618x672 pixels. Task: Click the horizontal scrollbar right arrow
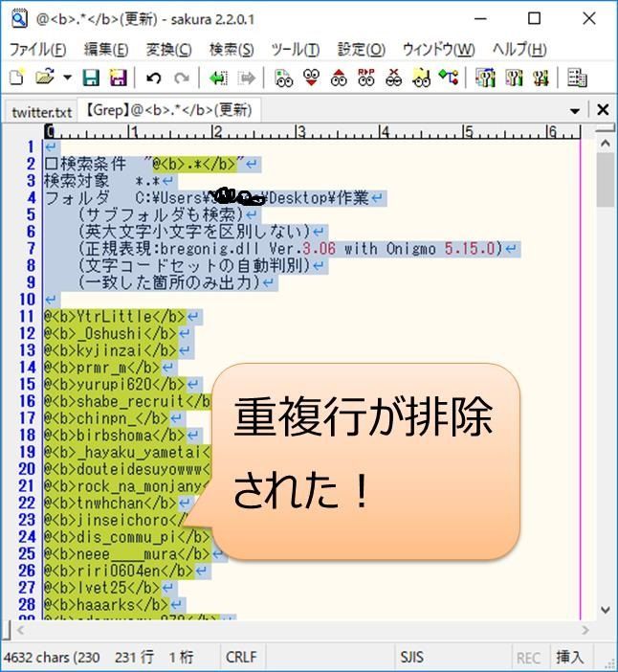(x=585, y=630)
